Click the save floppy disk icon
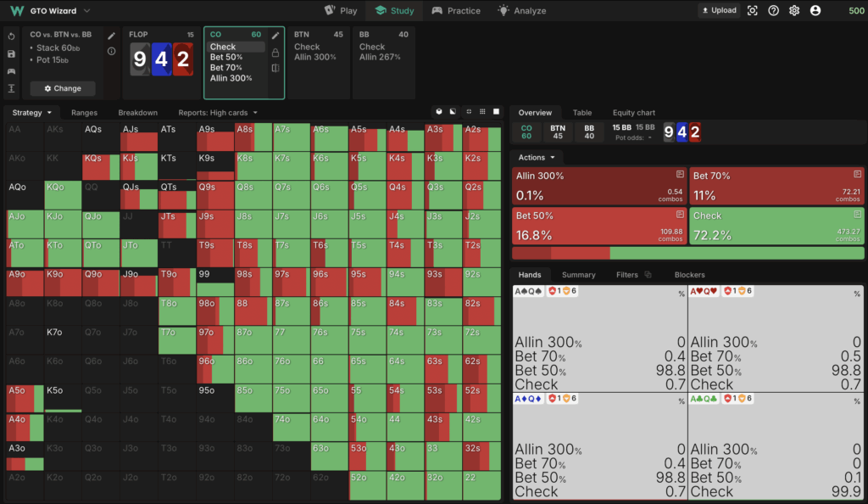 (x=12, y=53)
